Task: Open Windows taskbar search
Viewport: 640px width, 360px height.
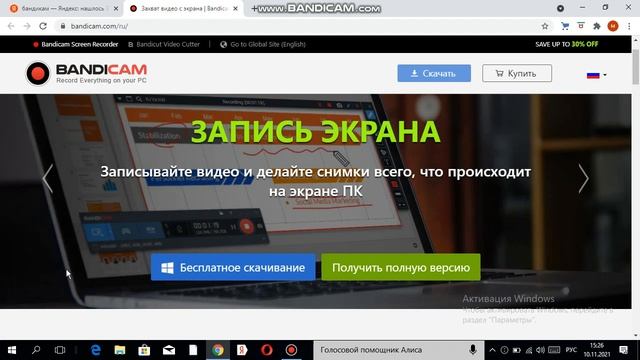Action: pos(36,350)
